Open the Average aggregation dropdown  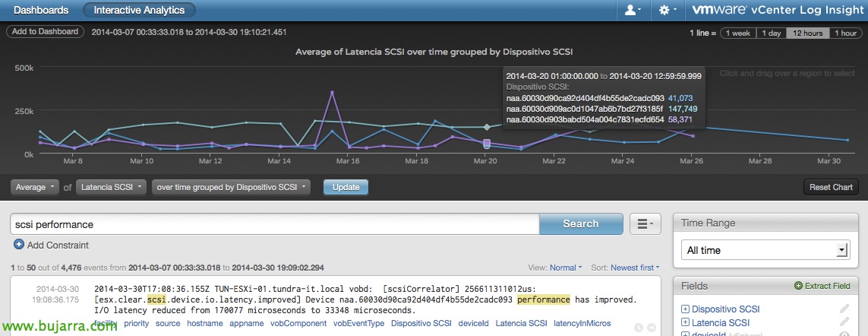pyautogui.click(x=34, y=188)
